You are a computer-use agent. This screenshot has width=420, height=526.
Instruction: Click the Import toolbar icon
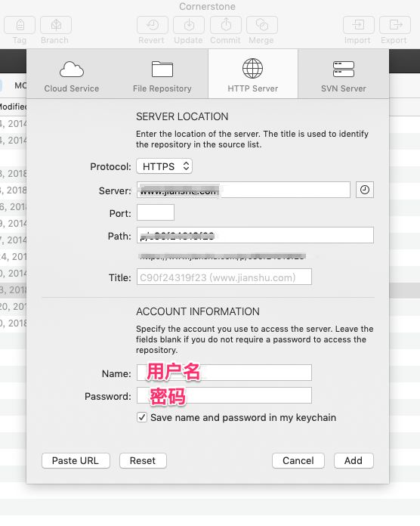[358, 25]
